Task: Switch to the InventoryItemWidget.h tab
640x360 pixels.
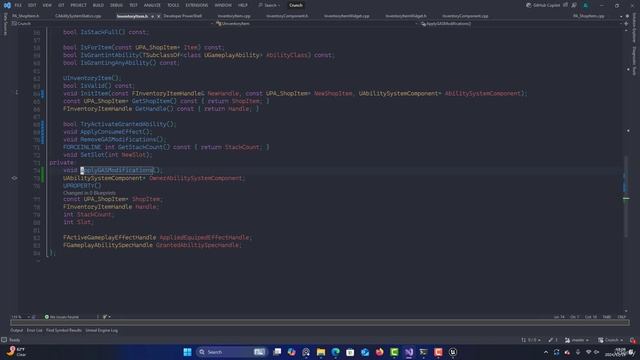Action: (x=406, y=16)
